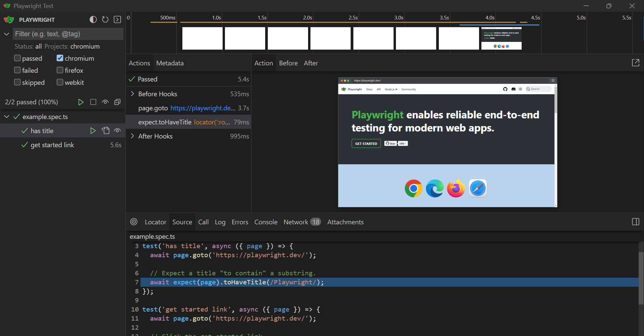Toggle the color theme icon
This screenshot has width=644, height=336.
(93, 20)
